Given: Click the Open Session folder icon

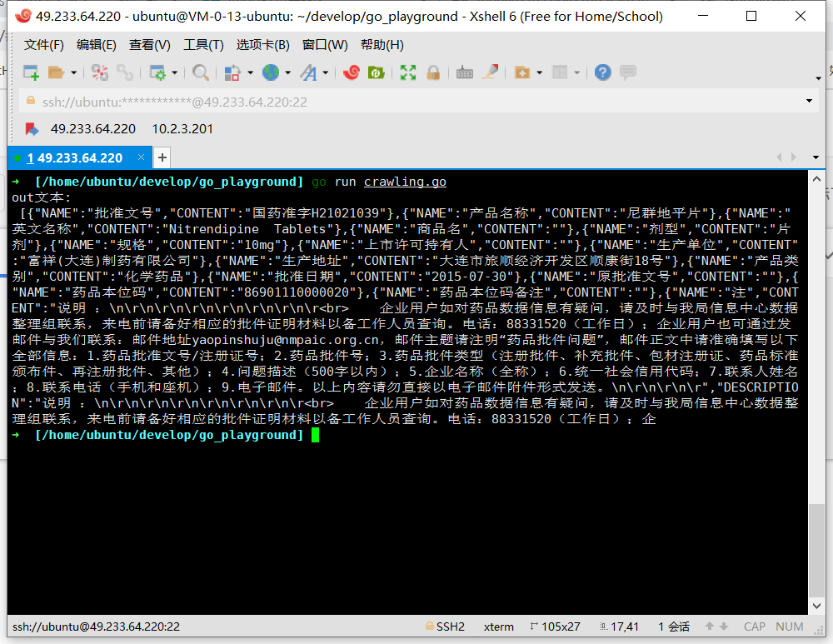Looking at the screenshot, I should 56,72.
